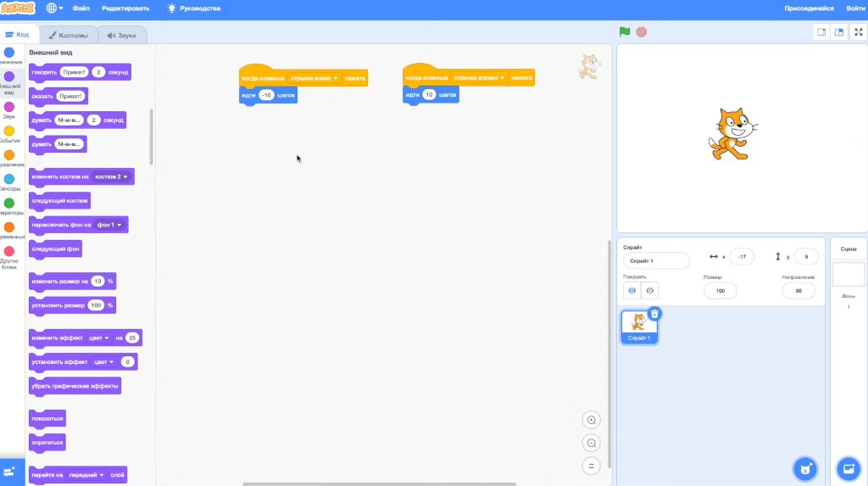Click the red stop button
This screenshot has width=868, height=486.
tap(641, 32)
